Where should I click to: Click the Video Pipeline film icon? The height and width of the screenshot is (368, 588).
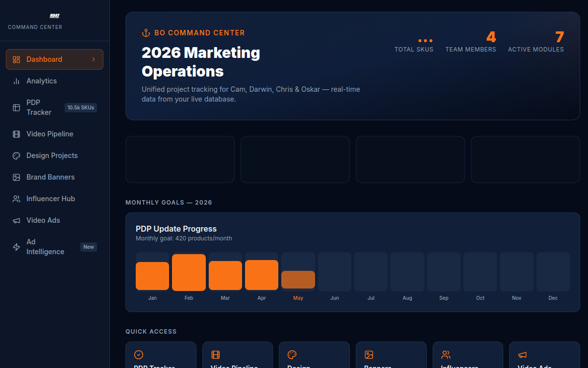[x=16, y=134]
